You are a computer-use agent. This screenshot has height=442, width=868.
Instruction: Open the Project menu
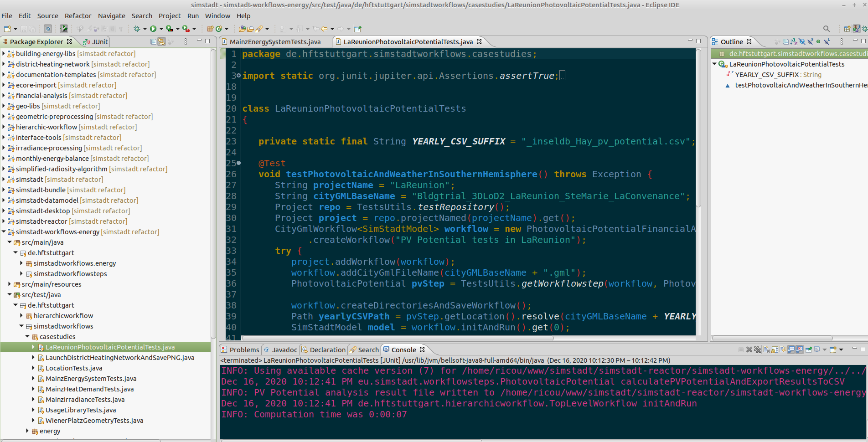coord(170,16)
